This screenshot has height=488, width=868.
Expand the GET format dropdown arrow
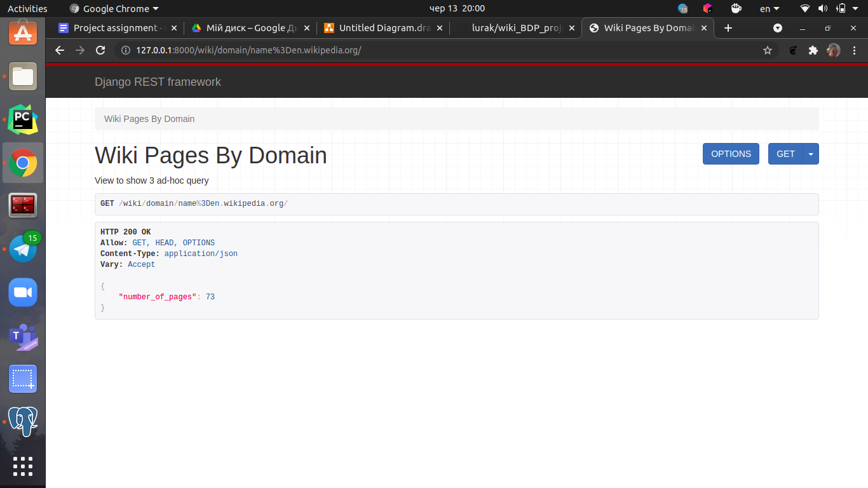point(811,154)
